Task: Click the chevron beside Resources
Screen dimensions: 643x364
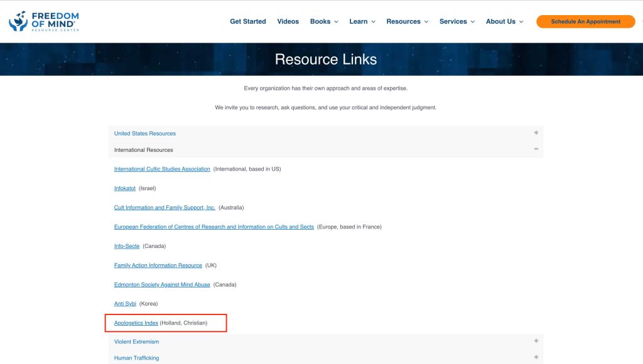Action: click(426, 22)
